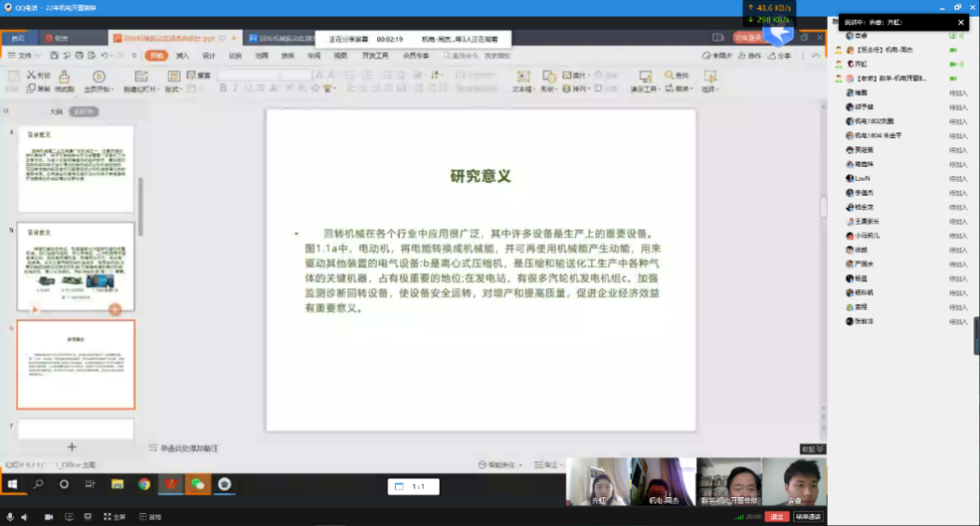Open the 切换 ribbon tab

(235, 56)
